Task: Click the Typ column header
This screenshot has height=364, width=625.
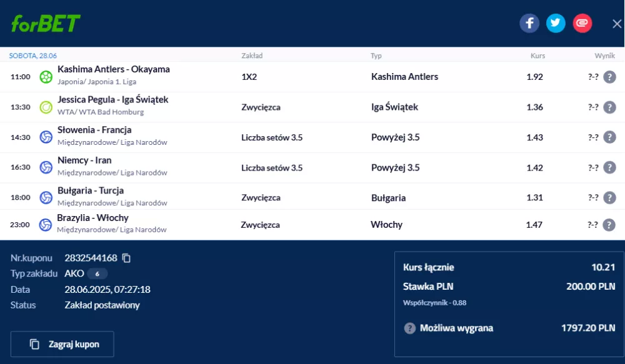Action: coord(376,56)
